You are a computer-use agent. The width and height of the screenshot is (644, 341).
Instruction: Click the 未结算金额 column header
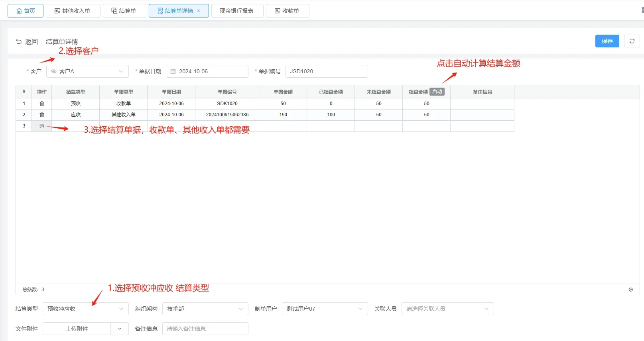point(379,92)
